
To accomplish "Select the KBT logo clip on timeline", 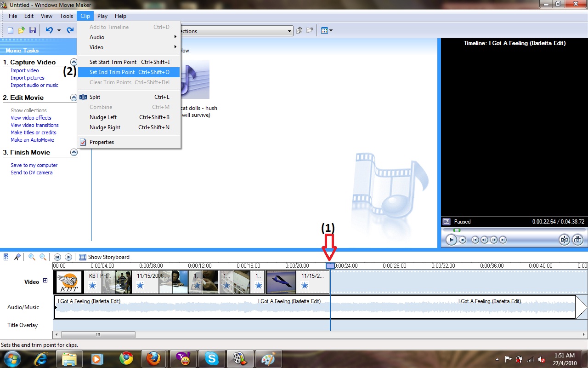I will click(x=69, y=282).
